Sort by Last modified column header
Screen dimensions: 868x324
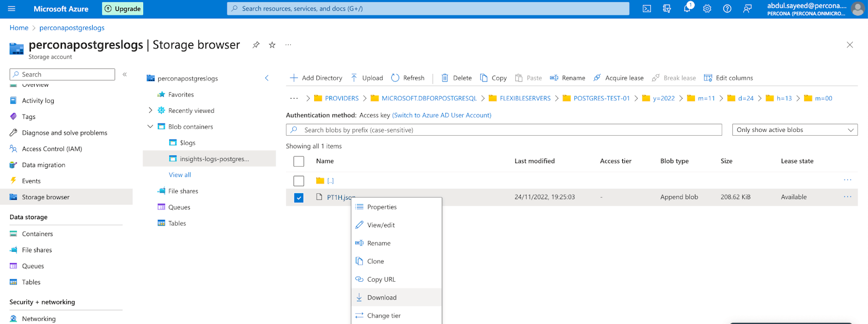point(534,161)
